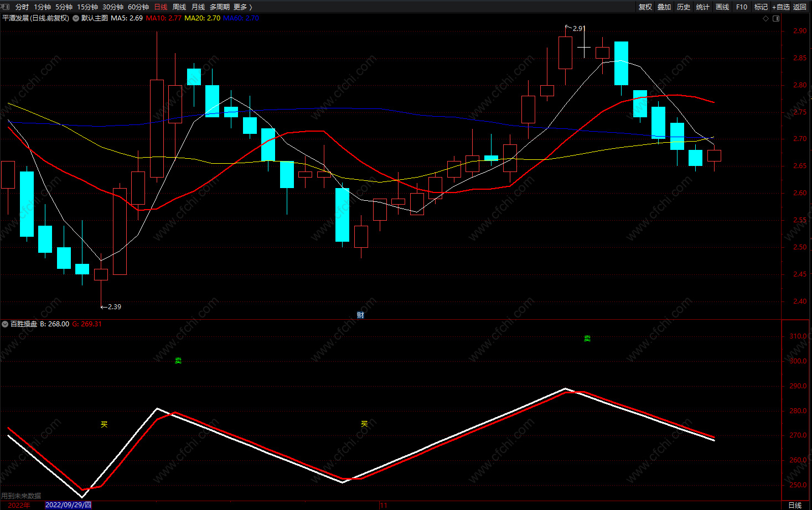The height and width of the screenshot is (510, 812).
Task: Switch to 周线 weekly chart
Action: click(x=179, y=7)
